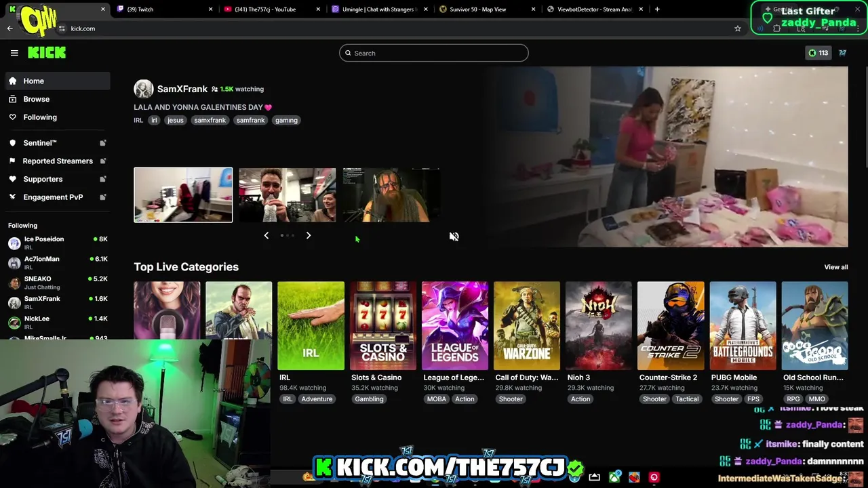Select the 'samfrank' tag chip
Image resolution: width=868 pixels, height=488 pixels.
coord(250,120)
